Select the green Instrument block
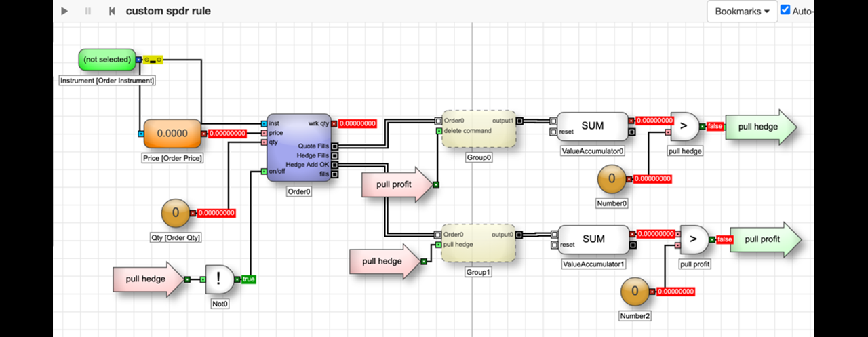This screenshot has height=337, width=868. pyautogui.click(x=106, y=60)
